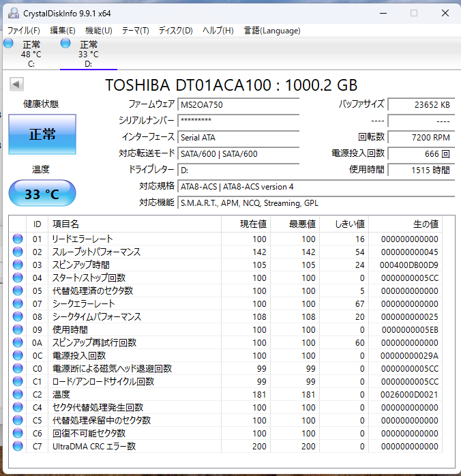
Task: Click the ID column header
Action: click(x=37, y=224)
